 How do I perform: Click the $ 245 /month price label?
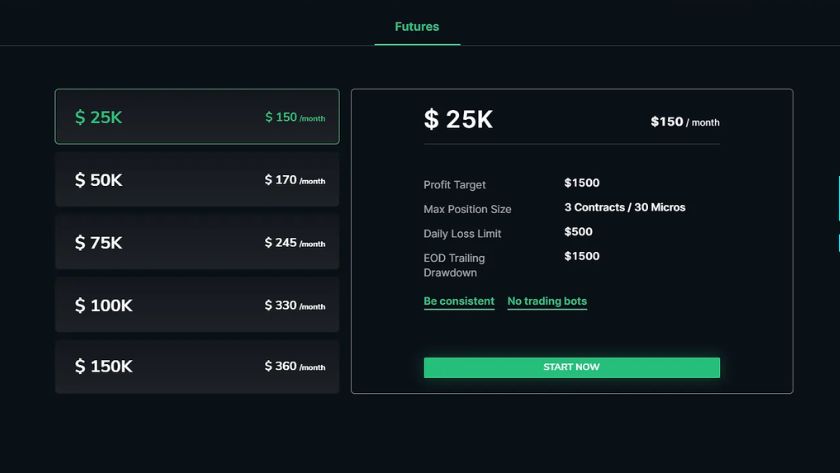coord(294,243)
